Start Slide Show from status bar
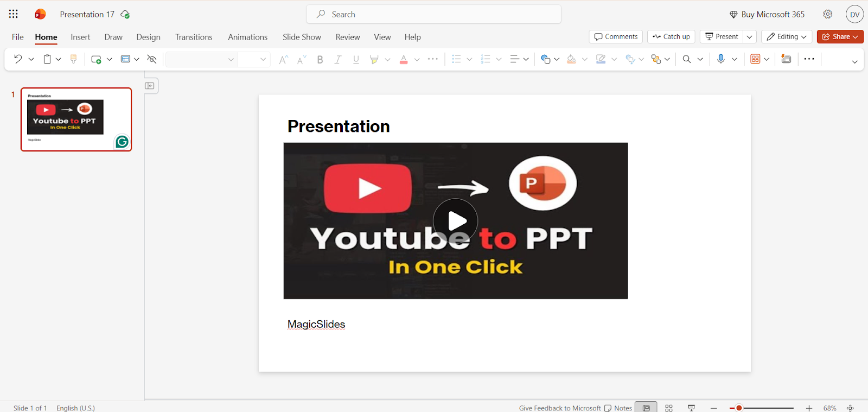 pos(692,408)
